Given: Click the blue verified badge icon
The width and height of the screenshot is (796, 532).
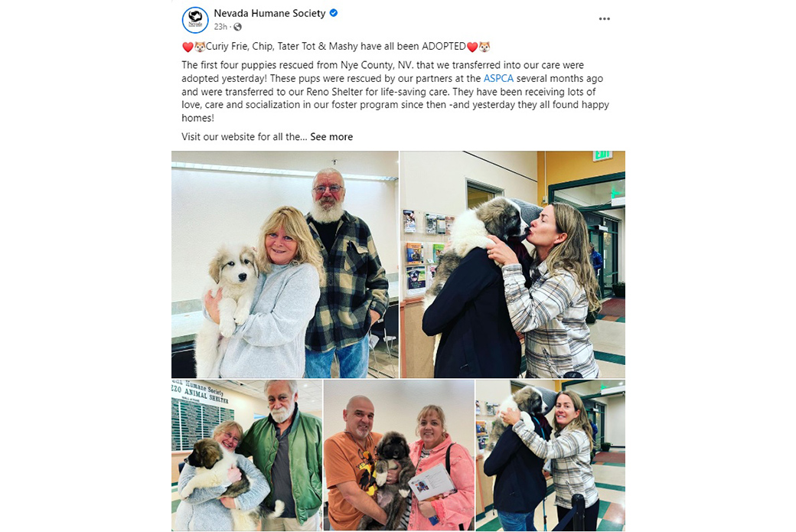Looking at the screenshot, I should click(x=334, y=13).
